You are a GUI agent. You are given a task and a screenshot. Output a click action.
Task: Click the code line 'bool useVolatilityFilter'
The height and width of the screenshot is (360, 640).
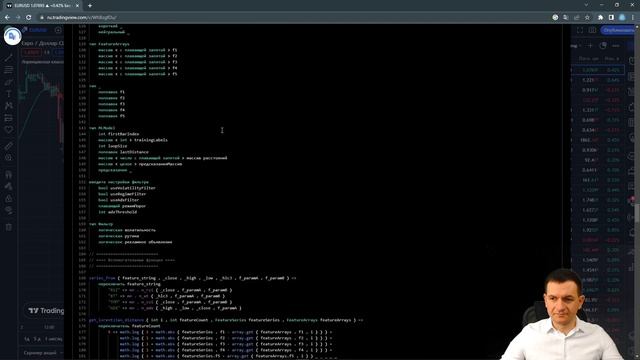click(x=127, y=188)
